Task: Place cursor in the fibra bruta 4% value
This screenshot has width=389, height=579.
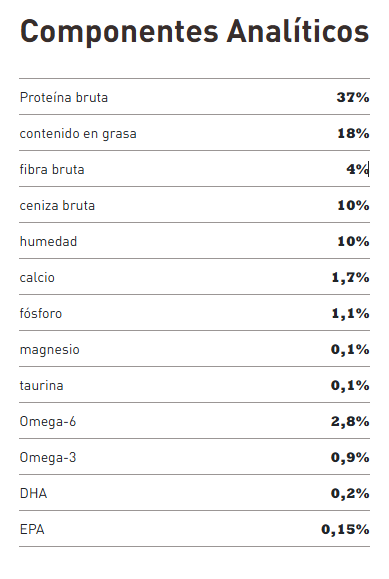Action: pyautogui.click(x=358, y=169)
